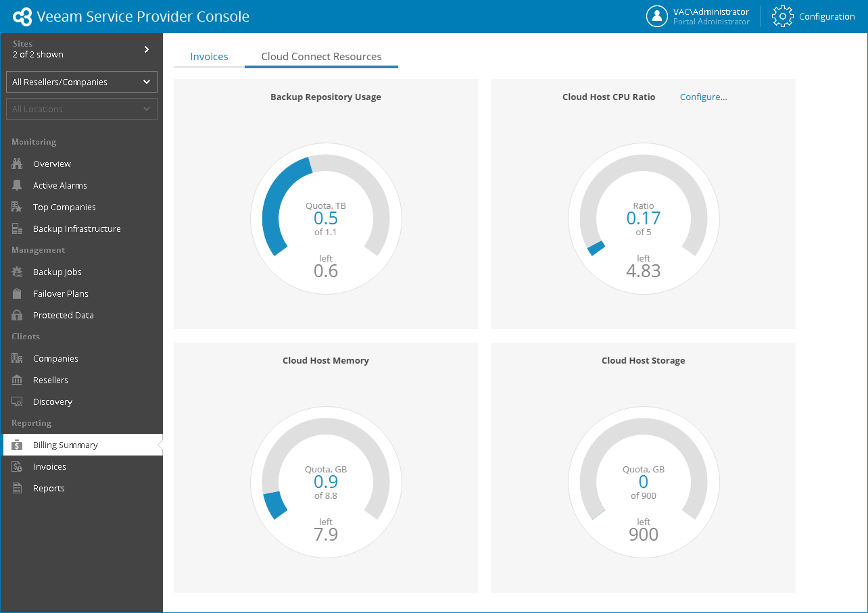Screen dimensions: 868x613
Task: Go to Discovery
Action: pyautogui.click(x=53, y=401)
